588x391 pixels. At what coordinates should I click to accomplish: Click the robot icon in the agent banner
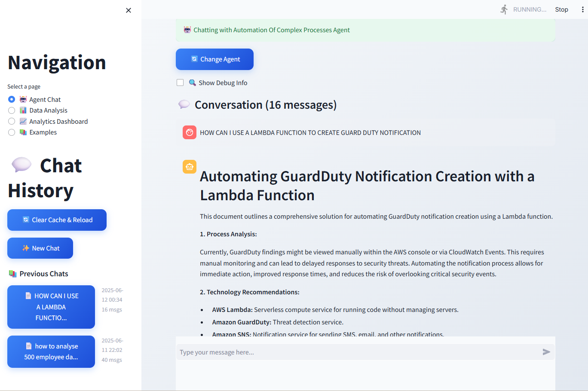[x=187, y=30]
